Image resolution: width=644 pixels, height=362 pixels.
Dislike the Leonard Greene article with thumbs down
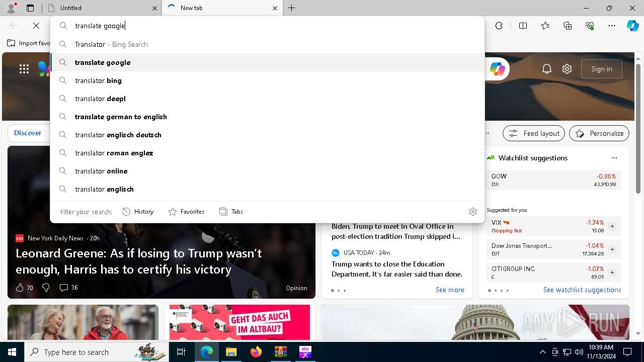pos(46,288)
